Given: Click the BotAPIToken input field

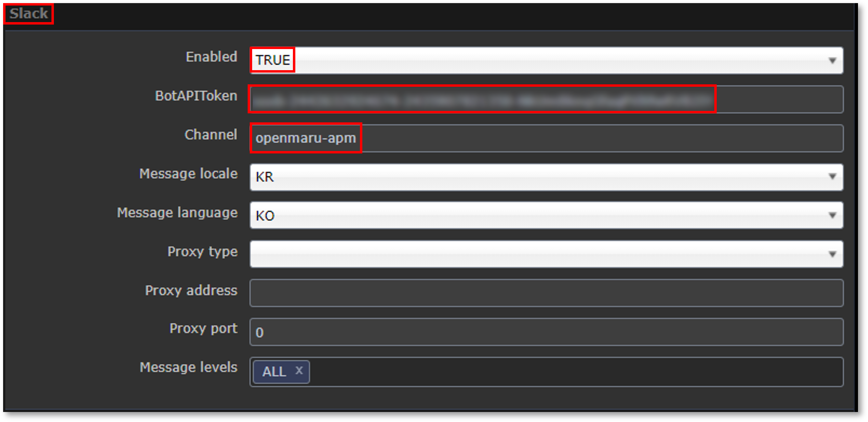Looking at the screenshot, I should 546,100.
